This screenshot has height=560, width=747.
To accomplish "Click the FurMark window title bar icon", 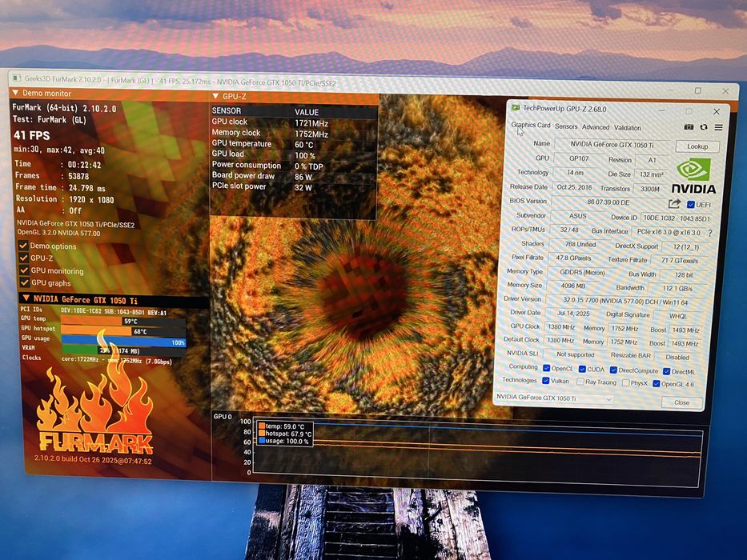I will 17,78.
